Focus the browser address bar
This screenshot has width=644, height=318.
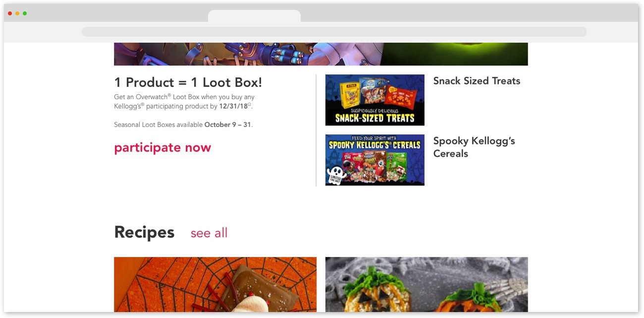point(334,32)
